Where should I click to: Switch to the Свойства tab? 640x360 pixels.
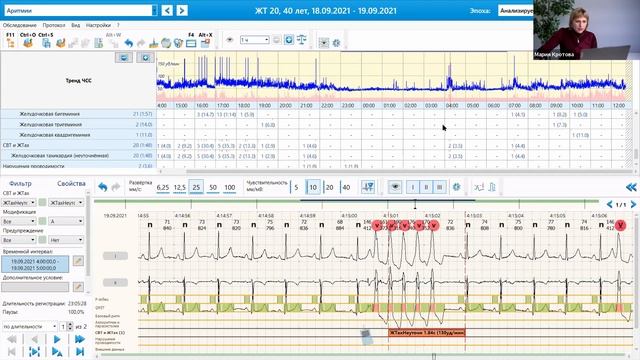[x=71, y=184]
